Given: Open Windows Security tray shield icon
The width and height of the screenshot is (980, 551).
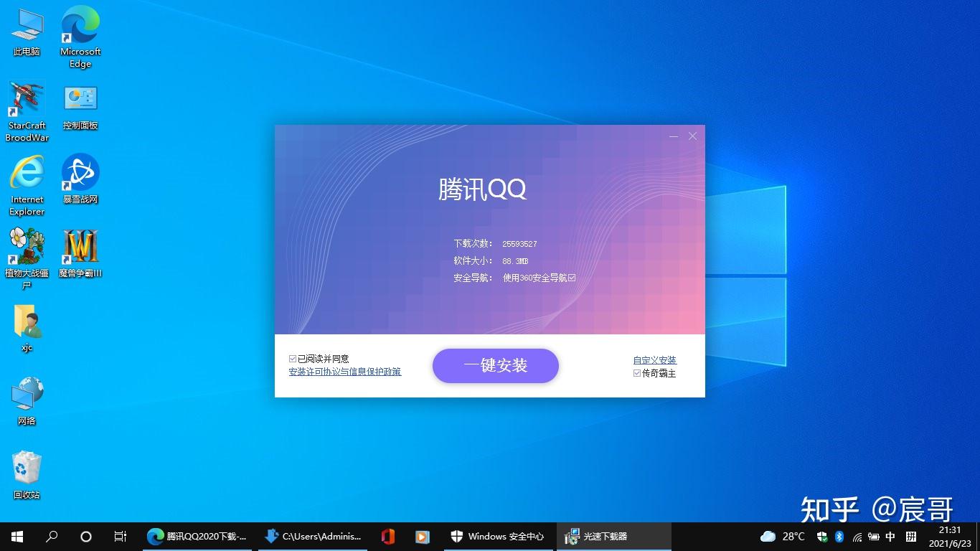Looking at the screenshot, I should point(823,537).
